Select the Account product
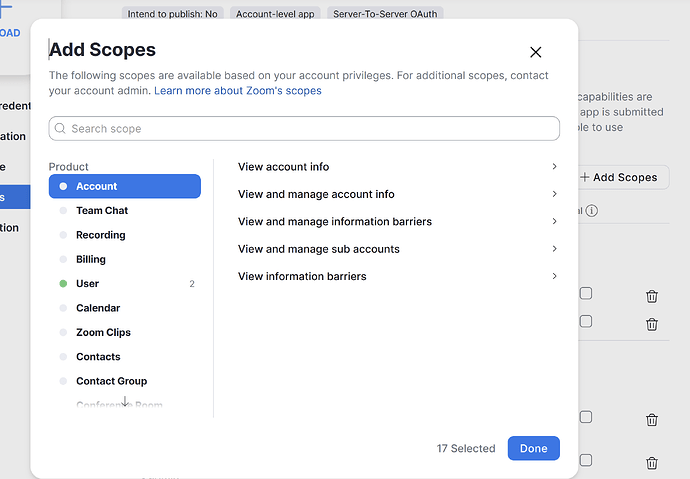The width and height of the screenshot is (690, 479). tap(125, 186)
